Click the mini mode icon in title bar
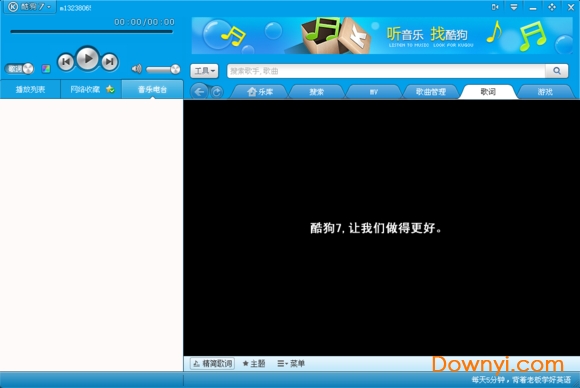 point(495,7)
